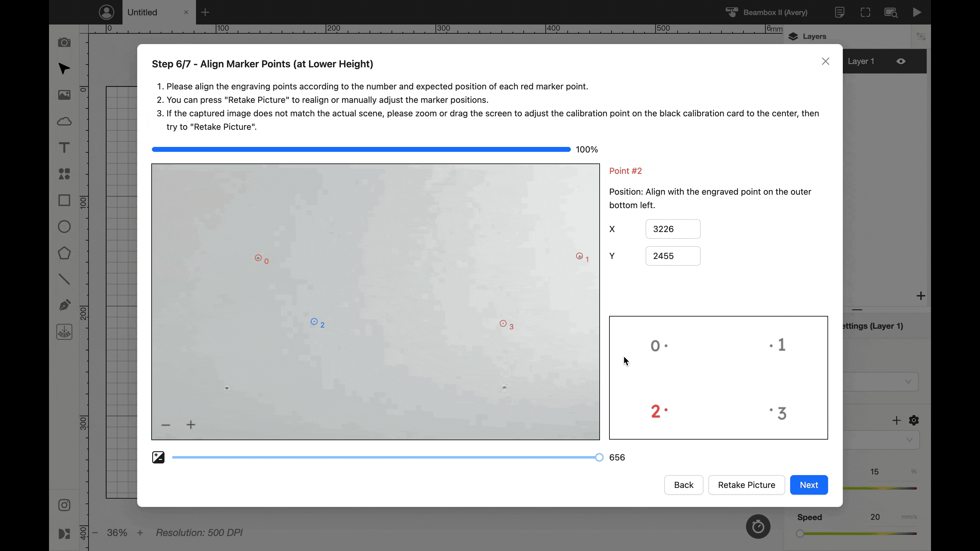Select the Ellipse tool
The width and height of the screenshot is (980, 551).
click(x=64, y=227)
